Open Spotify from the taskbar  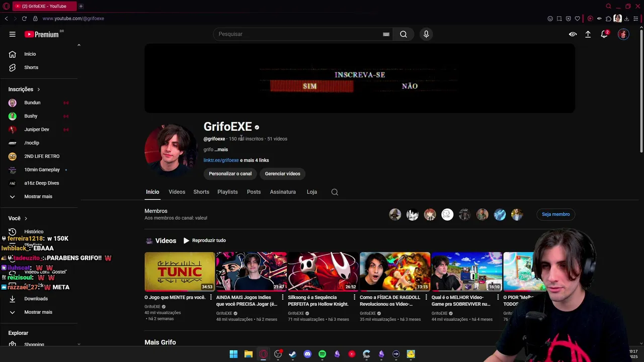pyautogui.click(x=322, y=354)
